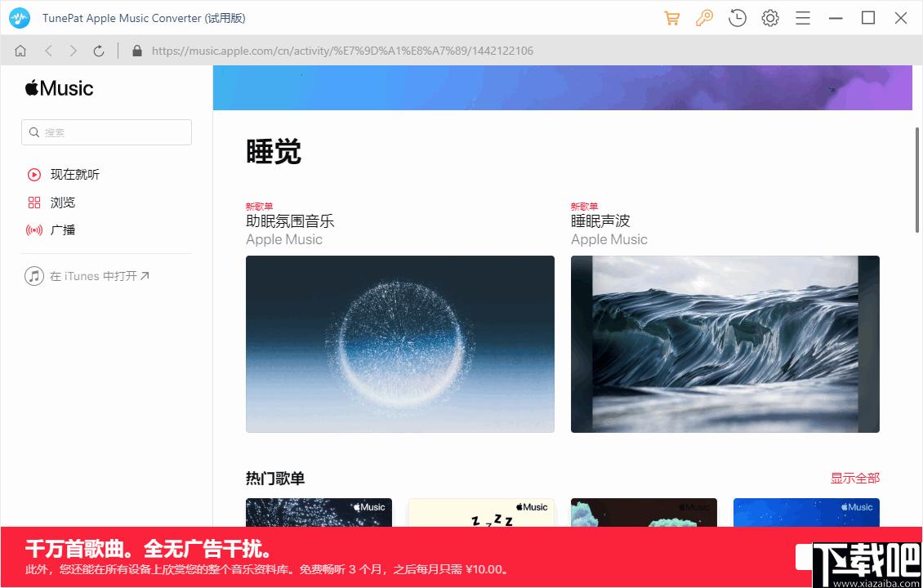The width and height of the screenshot is (923, 588).
Task: Click the iTunes music note icon
Action: (x=34, y=275)
